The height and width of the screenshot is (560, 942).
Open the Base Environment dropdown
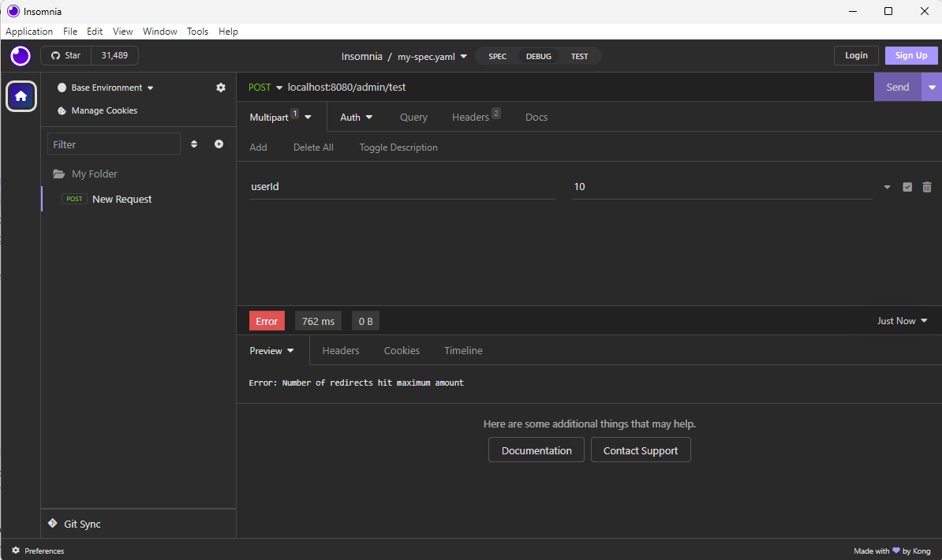[x=106, y=88]
